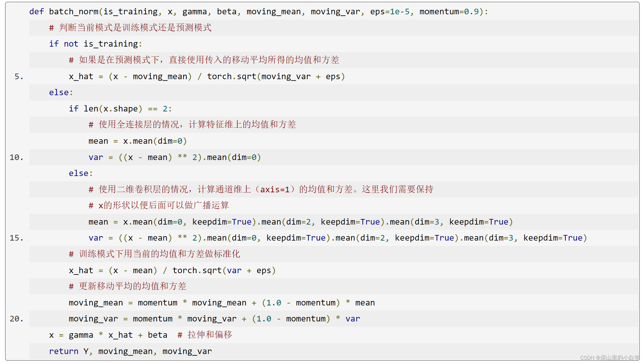Screen dimensions: 644x363
Task: Click the def batch_norm function name
Action: (74, 12)
